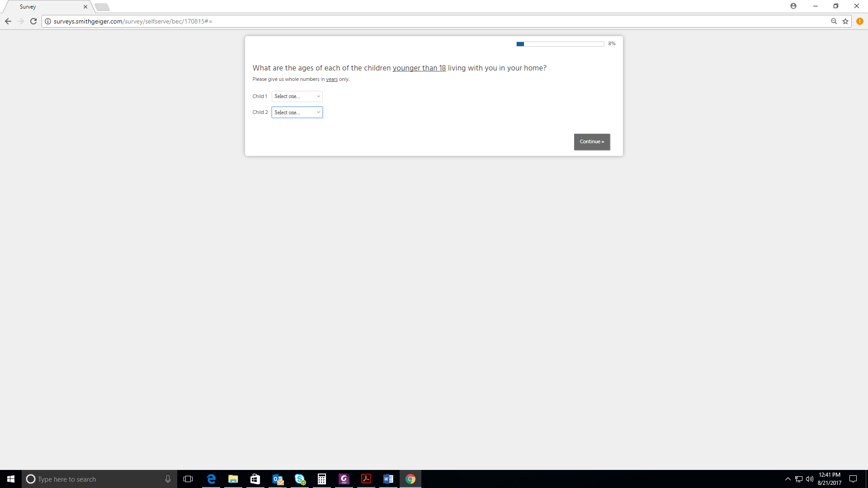This screenshot has height=488, width=868.
Task: Launch Skype from the taskbar
Action: [300, 479]
